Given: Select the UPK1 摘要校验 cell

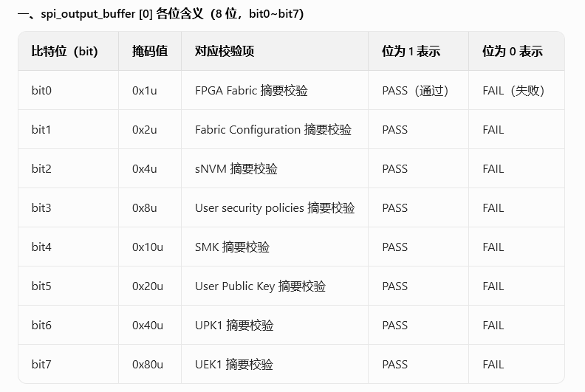Looking at the screenshot, I should (234, 326).
